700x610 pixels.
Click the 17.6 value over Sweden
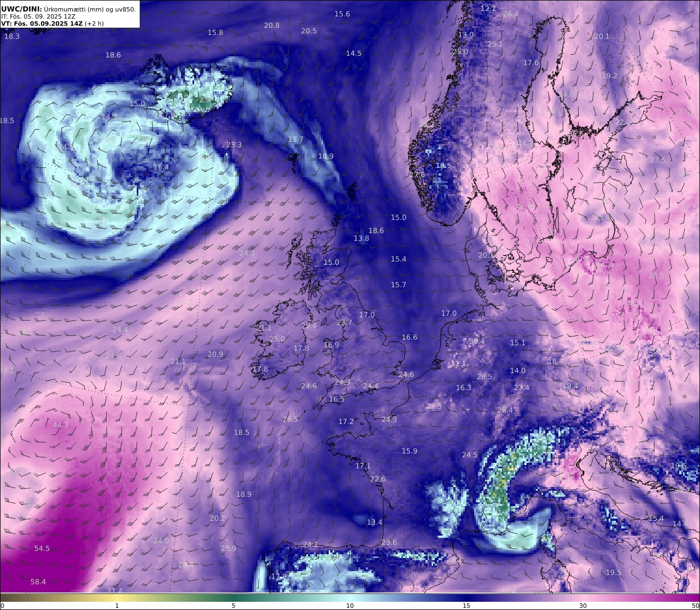tap(531, 62)
